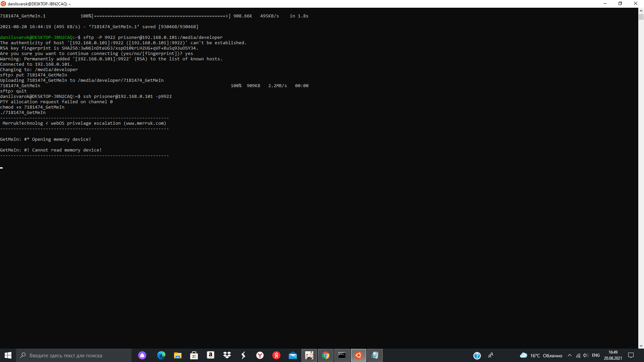Switch to the Google Chrome window

[x=325, y=355]
